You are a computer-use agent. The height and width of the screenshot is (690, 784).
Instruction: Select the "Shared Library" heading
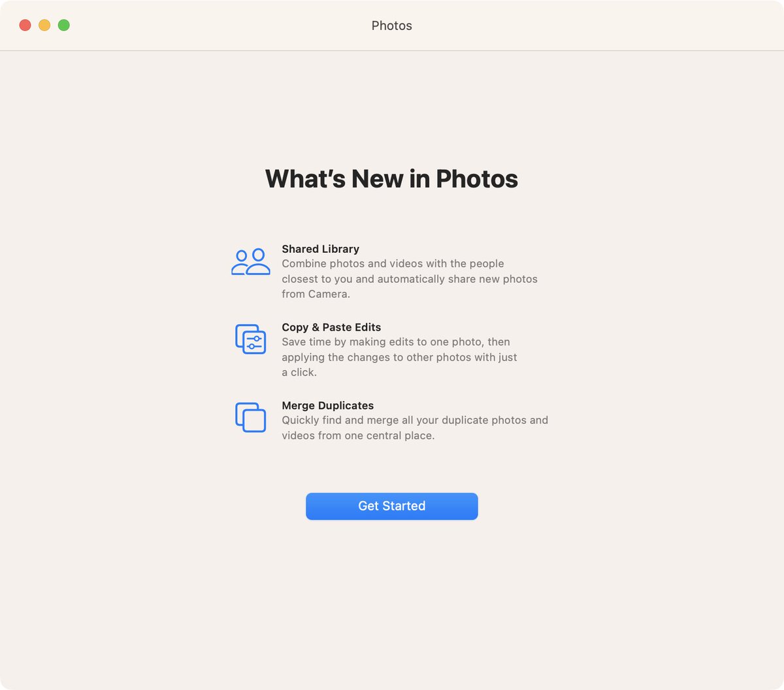pyautogui.click(x=321, y=249)
